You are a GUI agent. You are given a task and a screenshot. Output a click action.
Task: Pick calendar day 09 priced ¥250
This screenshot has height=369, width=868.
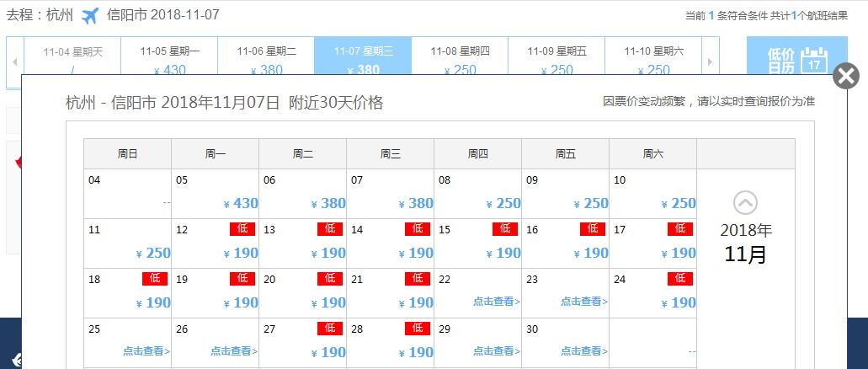coord(565,194)
